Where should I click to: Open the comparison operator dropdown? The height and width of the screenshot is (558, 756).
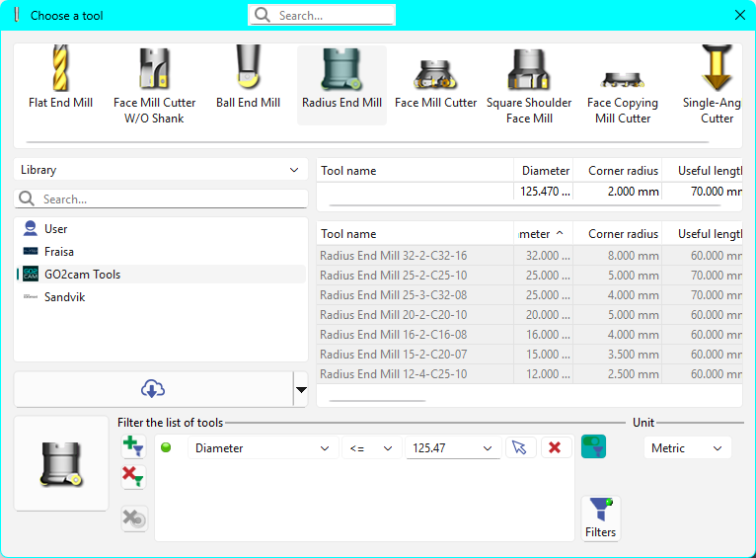[x=372, y=448]
